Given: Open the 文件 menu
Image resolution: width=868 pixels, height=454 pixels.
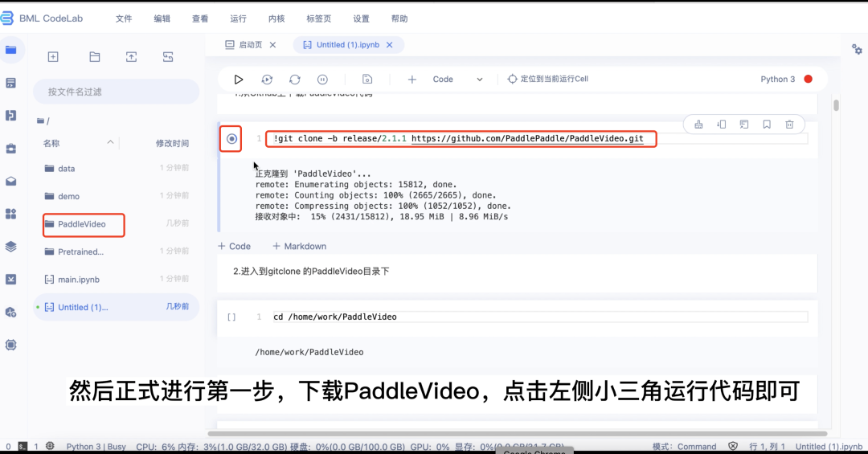Looking at the screenshot, I should click(x=124, y=18).
